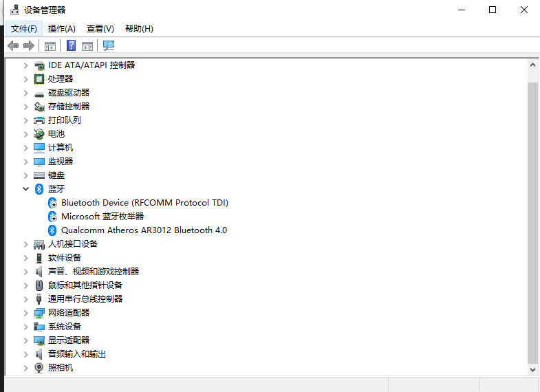Select the 存储控制器 label
Viewport: 540px width, 392px height.
tap(69, 107)
